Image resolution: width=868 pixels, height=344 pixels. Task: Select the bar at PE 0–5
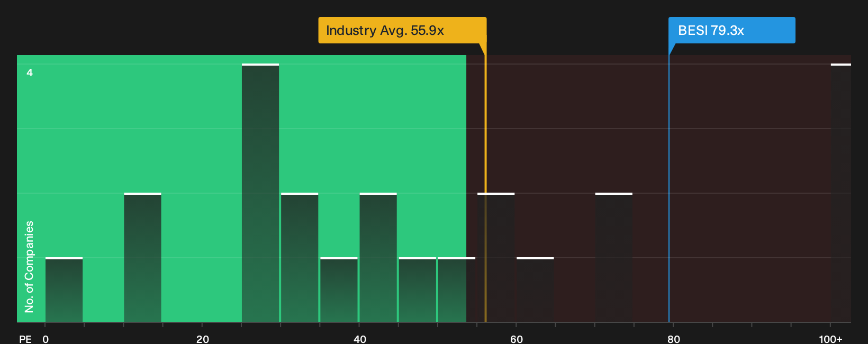pyautogui.click(x=64, y=289)
